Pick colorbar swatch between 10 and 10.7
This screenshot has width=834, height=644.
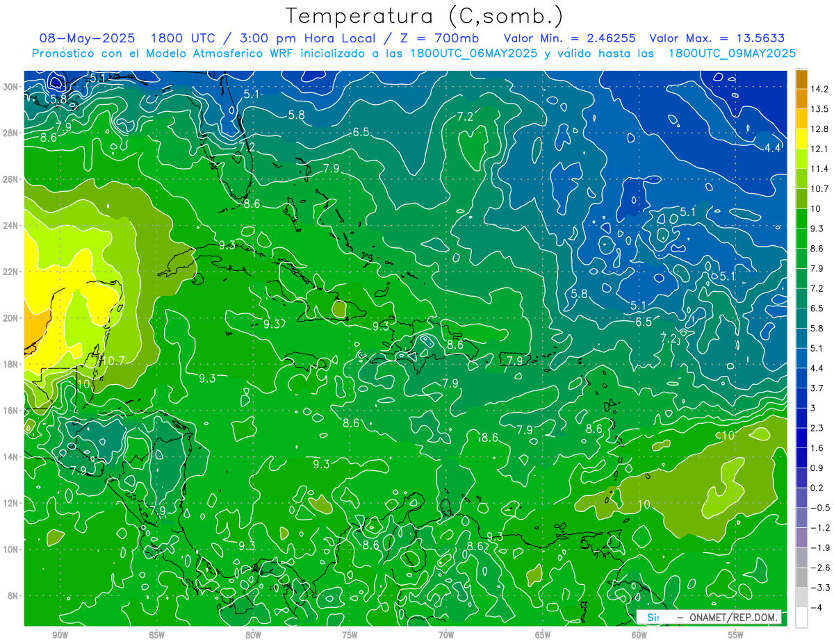801,199
